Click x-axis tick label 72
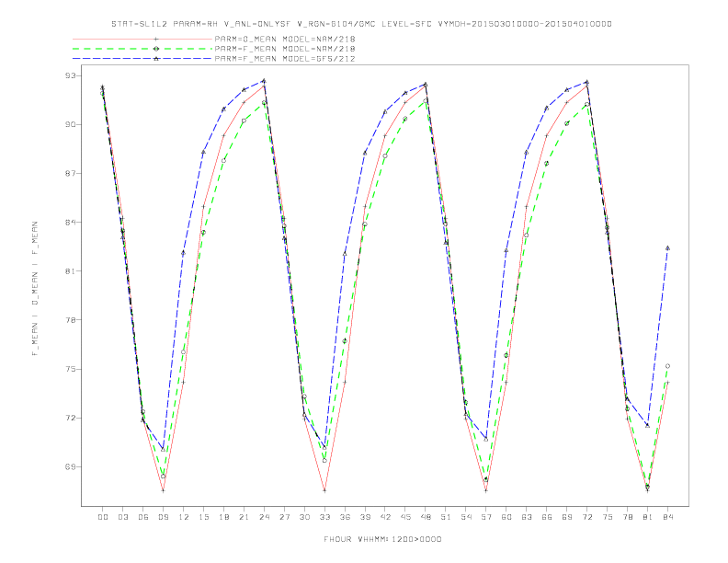The width and height of the screenshot is (728, 563). click(x=586, y=517)
